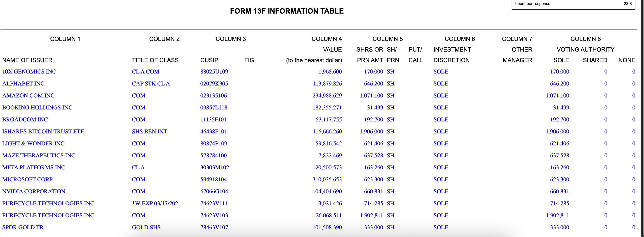Screen dimensions: 644x237
Task: Click PURECYCLE TECHNOLOGIES INC warrant row name
Action: click(x=48, y=204)
